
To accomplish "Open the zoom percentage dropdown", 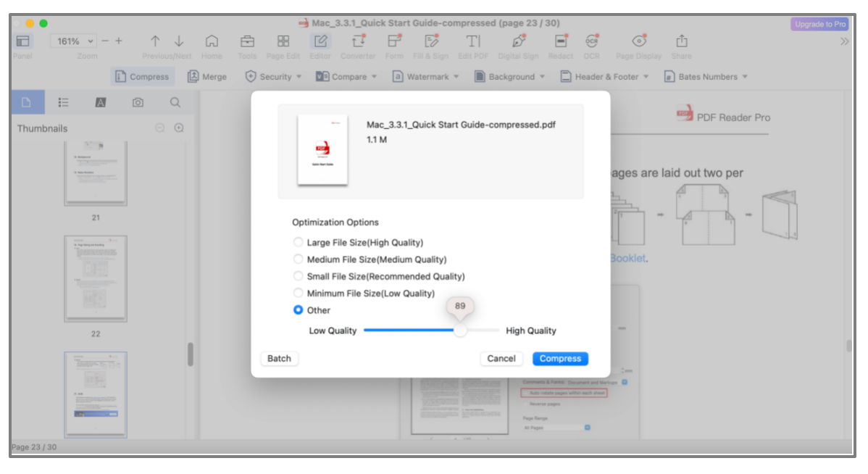I will (74, 41).
